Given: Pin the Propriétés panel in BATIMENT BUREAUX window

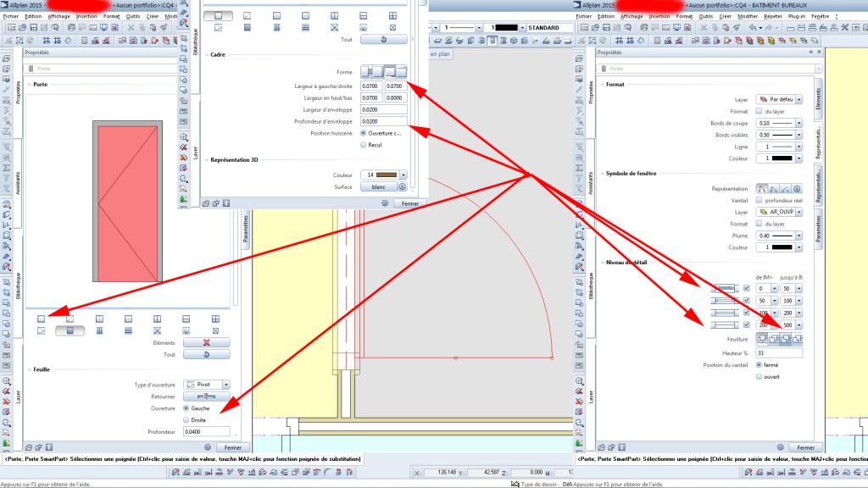Looking at the screenshot, I should point(811,52).
